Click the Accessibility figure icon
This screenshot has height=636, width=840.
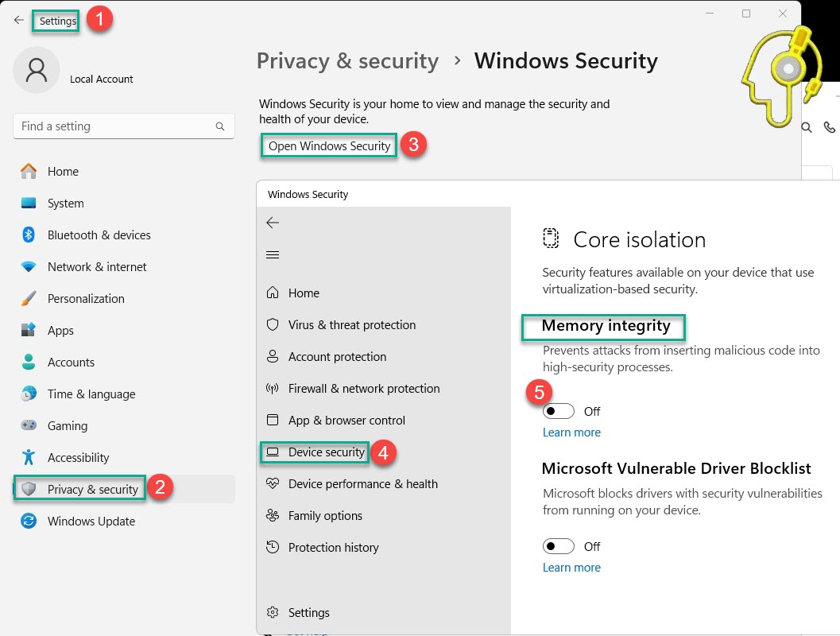[x=29, y=457]
